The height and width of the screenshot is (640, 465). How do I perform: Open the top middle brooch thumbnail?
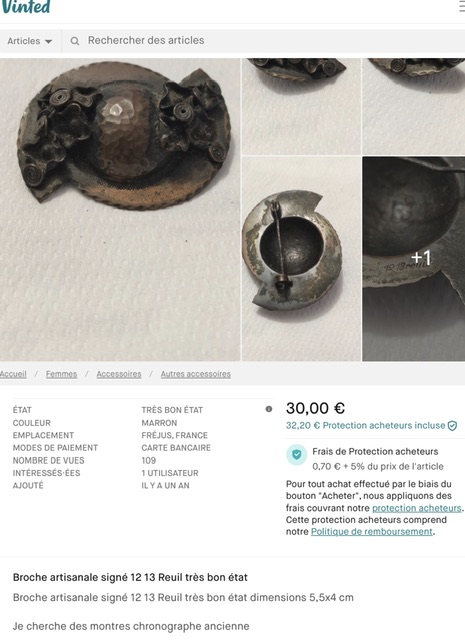click(301, 106)
